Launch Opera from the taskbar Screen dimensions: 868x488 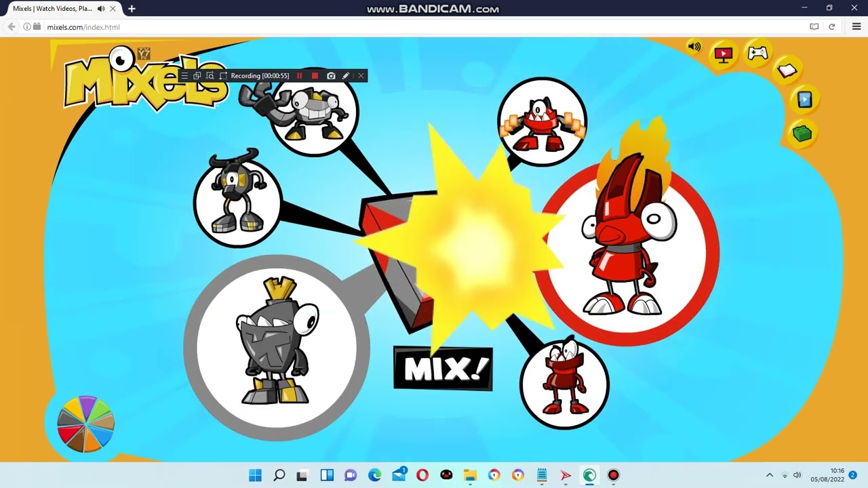pyautogui.click(x=422, y=475)
